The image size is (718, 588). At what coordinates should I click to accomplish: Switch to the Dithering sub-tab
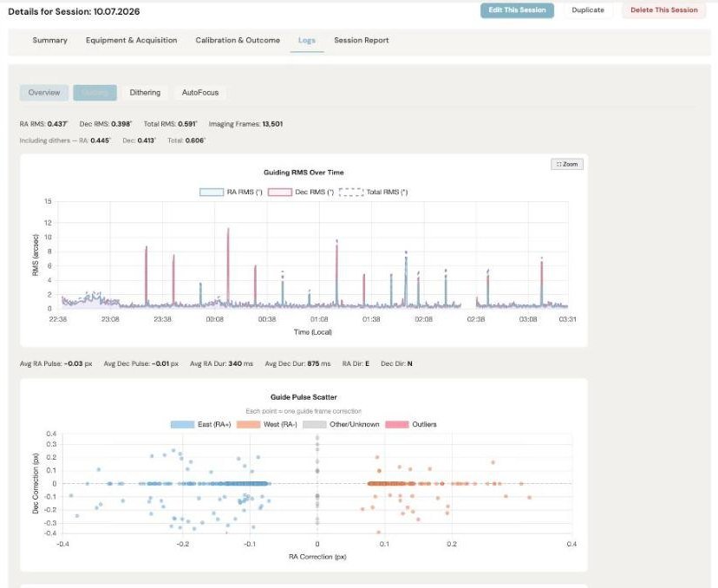point(145,93)
